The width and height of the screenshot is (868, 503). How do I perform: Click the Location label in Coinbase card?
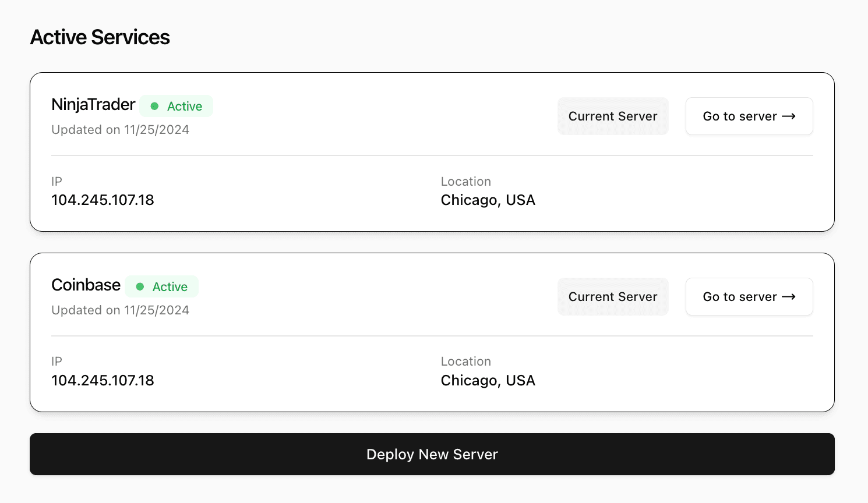tap(466, 362)
